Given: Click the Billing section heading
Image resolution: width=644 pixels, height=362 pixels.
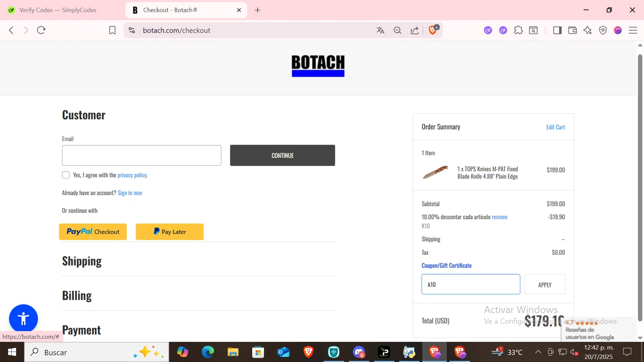Looking at the screenshot, I should [x=77, y=296].
